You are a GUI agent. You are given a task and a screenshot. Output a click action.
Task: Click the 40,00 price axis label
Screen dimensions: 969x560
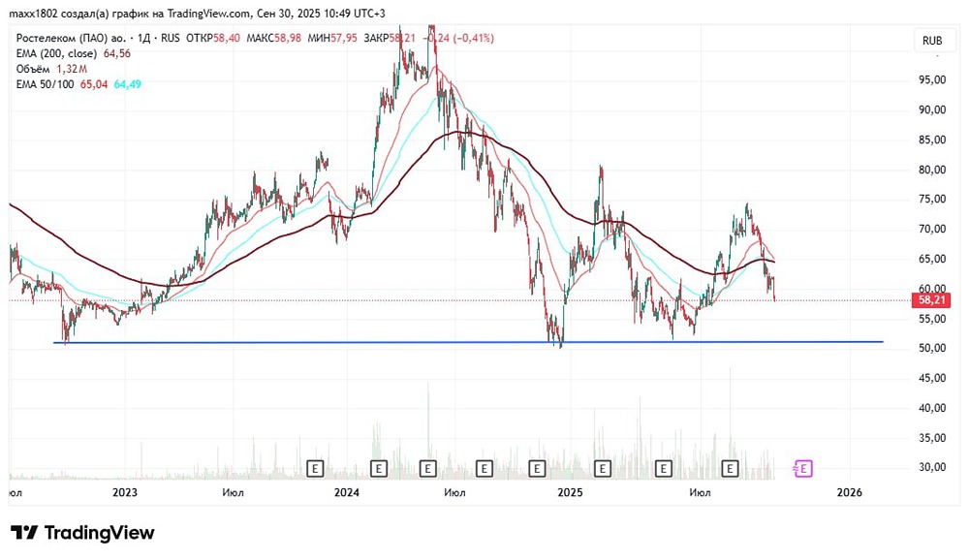pyautogui.click(x=932, y=408)
